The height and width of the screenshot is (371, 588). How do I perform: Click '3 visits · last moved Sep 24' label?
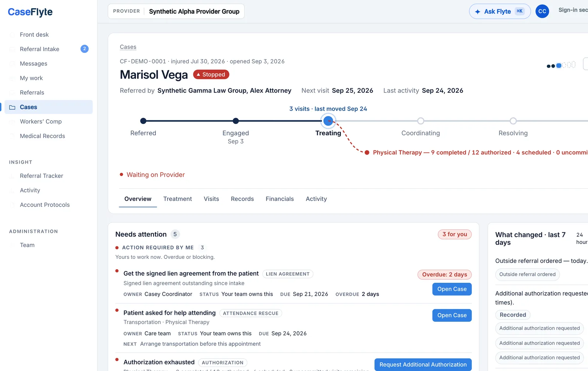coord(328,109)
